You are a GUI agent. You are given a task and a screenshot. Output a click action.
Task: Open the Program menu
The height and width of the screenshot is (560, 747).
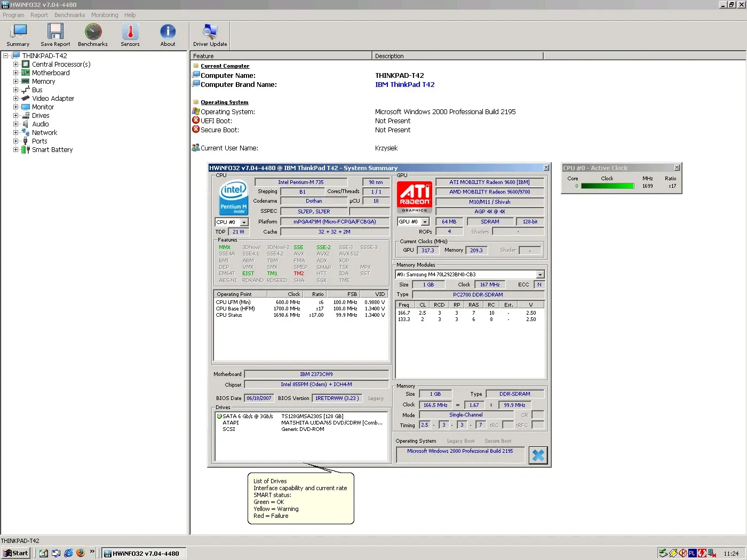point(13,15)
